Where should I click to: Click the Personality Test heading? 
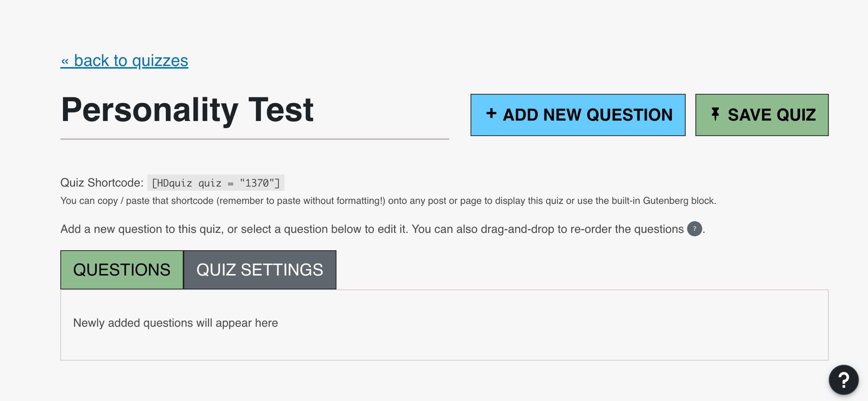point(187,110)
